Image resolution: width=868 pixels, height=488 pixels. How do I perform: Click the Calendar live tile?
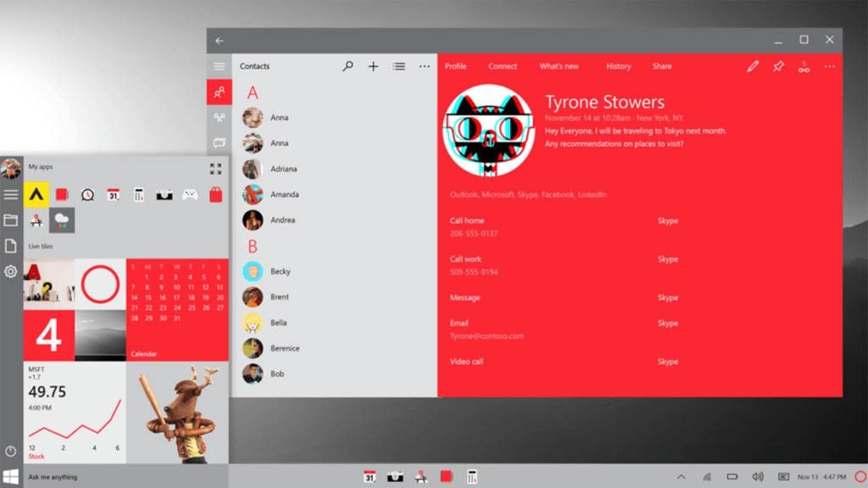(177, 310)
